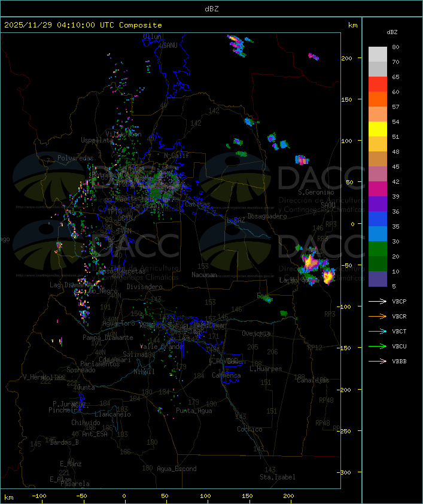Click the dBZ heading above color legend

[392, 32]
